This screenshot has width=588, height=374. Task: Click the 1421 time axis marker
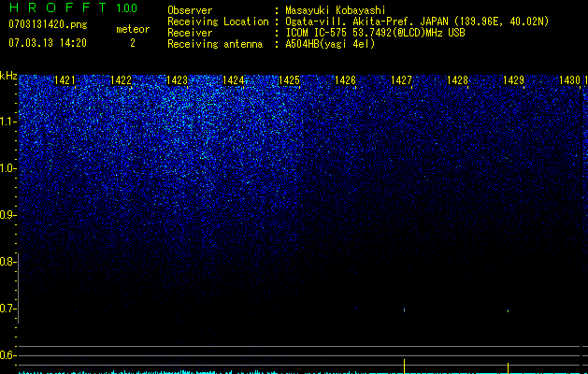pos(65,80)
